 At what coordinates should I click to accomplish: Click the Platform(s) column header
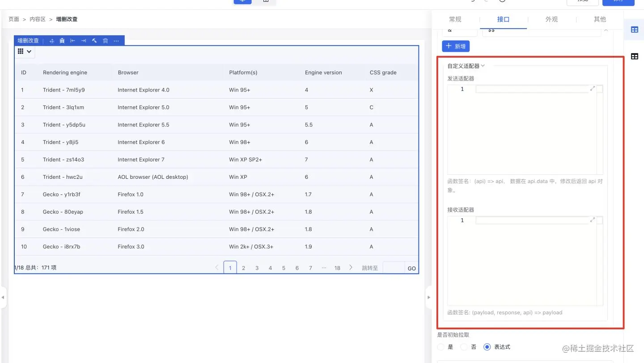coord(243,72)
